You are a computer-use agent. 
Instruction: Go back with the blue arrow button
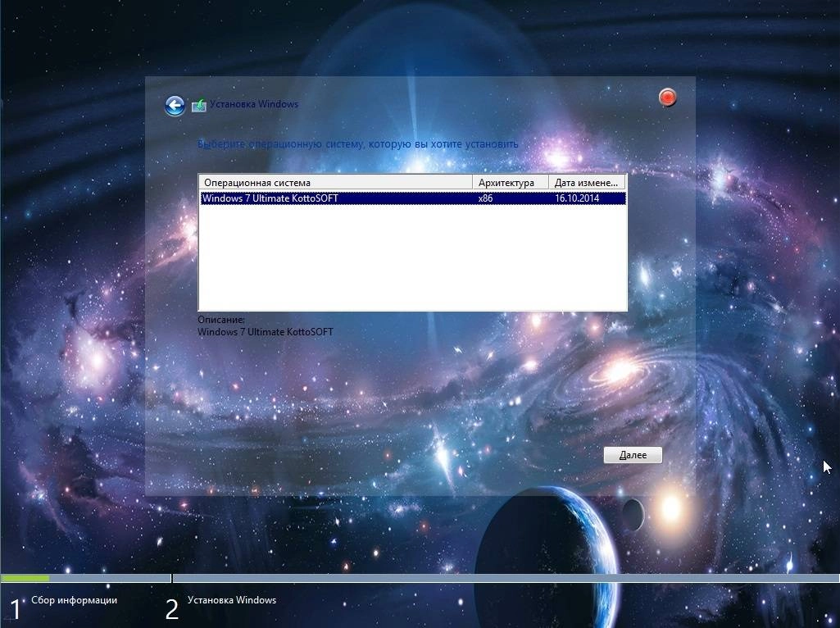click(175, 106)
